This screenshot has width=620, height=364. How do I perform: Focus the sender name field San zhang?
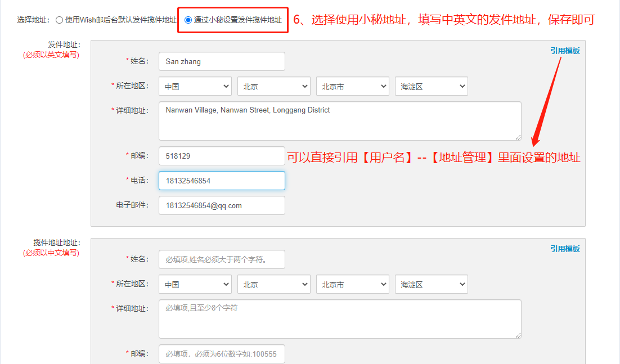[x=222, y=61]
